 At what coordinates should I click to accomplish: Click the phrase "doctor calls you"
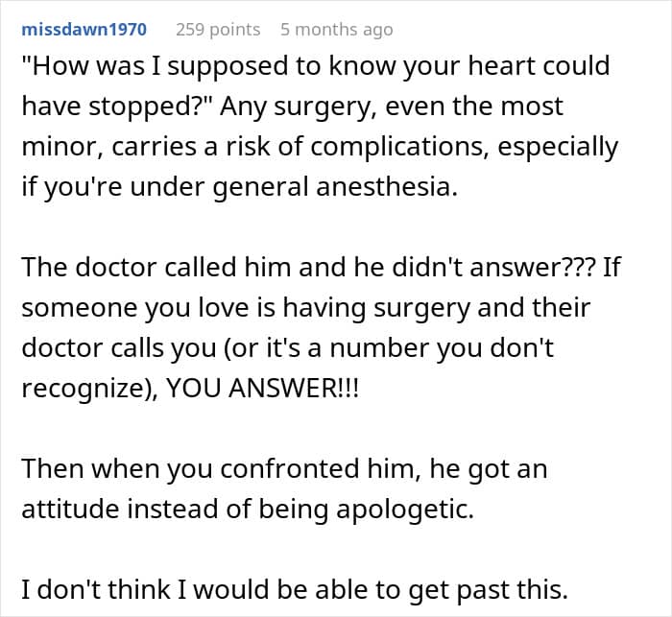pos(119,347)
